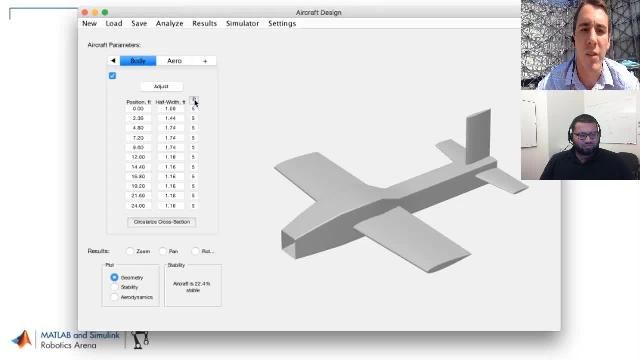Open the Analyze menu
The height and width of the screenshot is (360, 640).
point(169,24)
